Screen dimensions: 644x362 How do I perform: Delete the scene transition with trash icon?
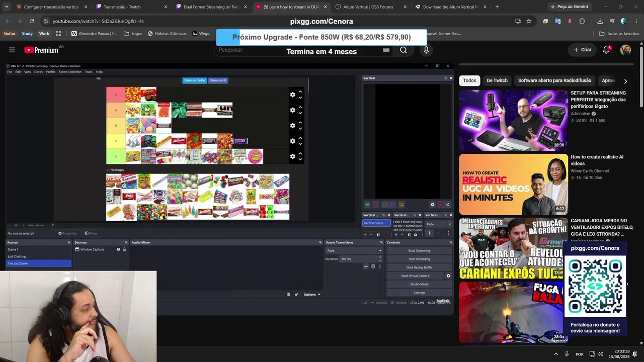click(373, 266)
